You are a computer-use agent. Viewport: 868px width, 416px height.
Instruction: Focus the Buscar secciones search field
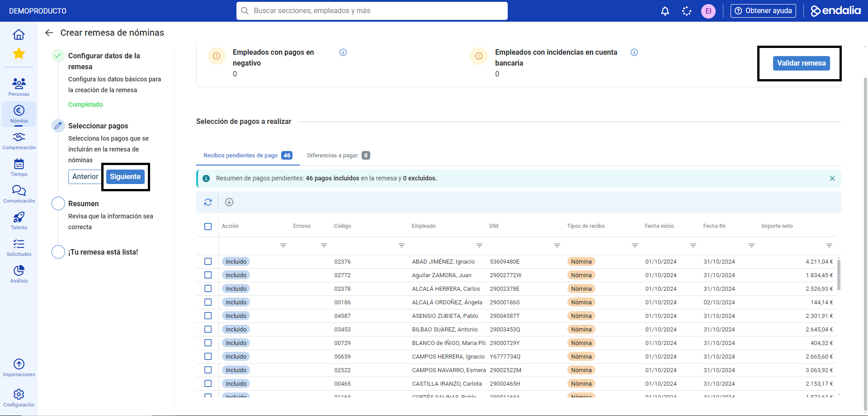click(372, 11)
